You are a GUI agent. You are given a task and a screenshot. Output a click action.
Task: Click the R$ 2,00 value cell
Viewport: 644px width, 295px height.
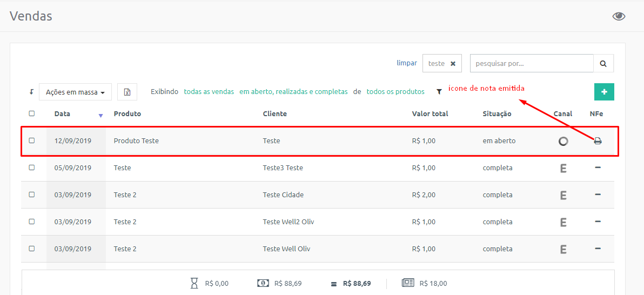[424, 195]
